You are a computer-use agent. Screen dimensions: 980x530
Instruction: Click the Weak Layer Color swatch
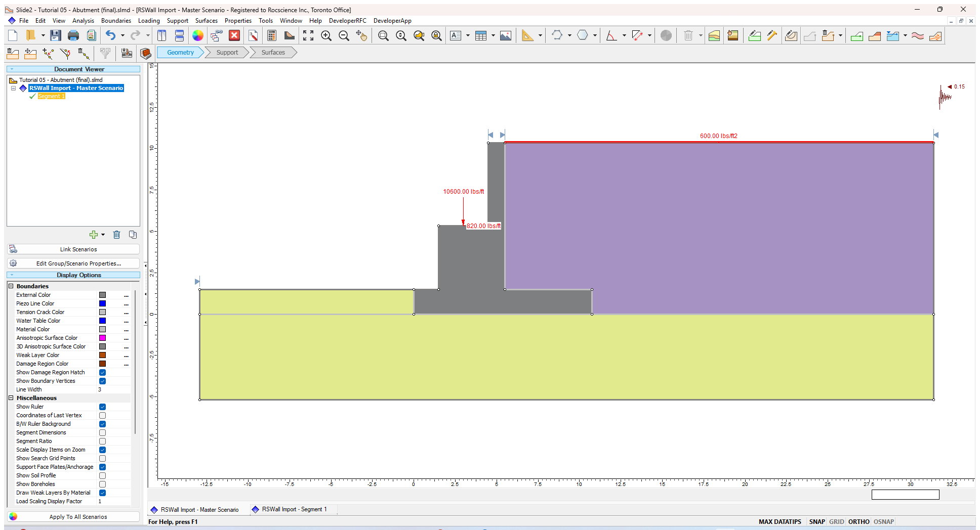(x=102, y=355)
